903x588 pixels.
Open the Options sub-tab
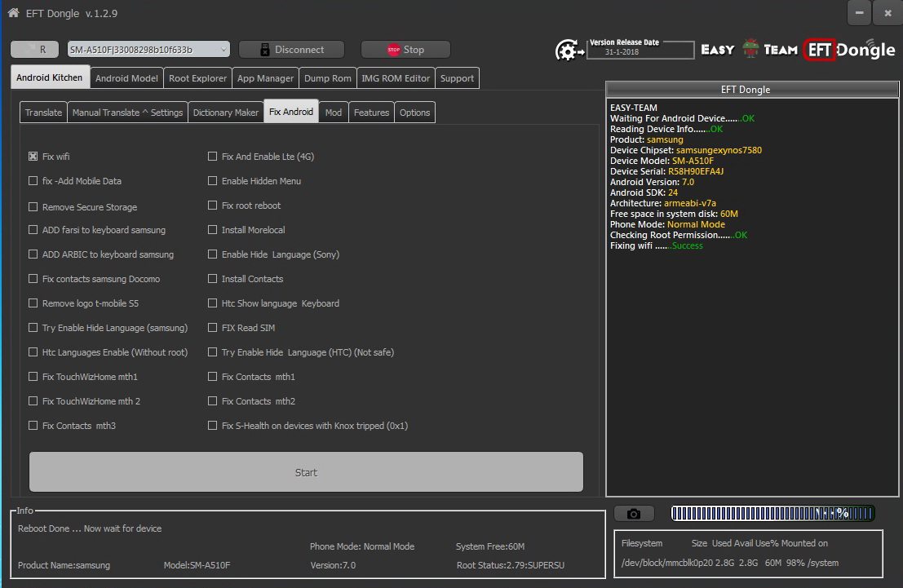(x=414, y=113)
